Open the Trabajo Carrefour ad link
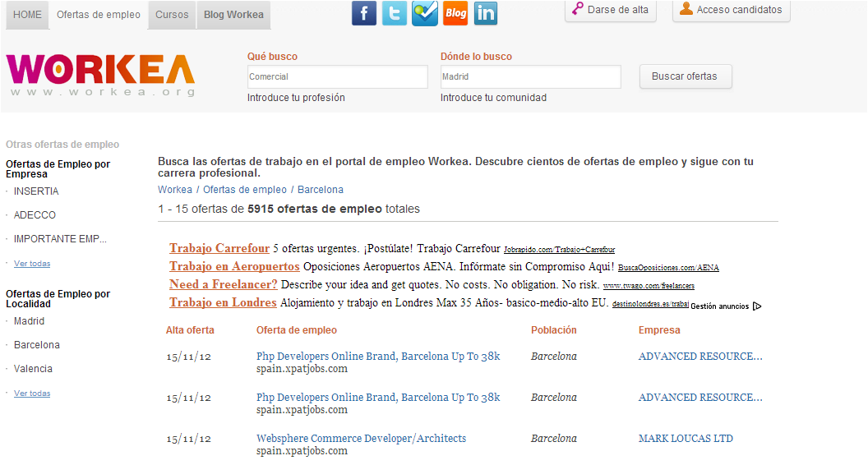 pyautogui.click(x=219, y=248)
